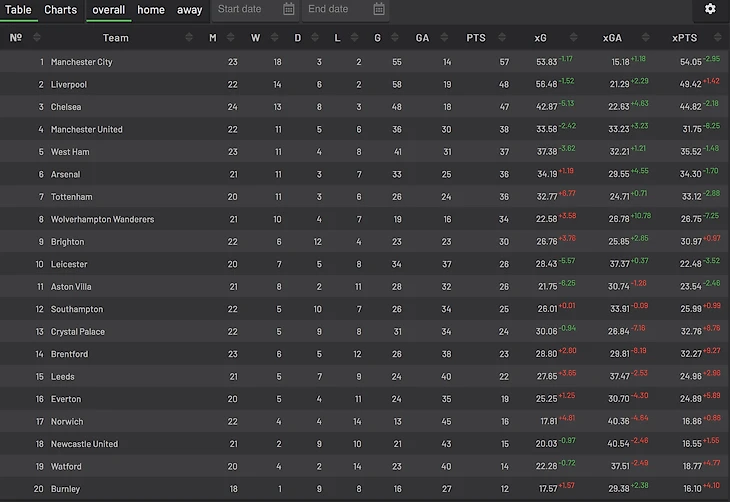Sort by xPTS column header
730x502 pixels.
pos(685,38)
